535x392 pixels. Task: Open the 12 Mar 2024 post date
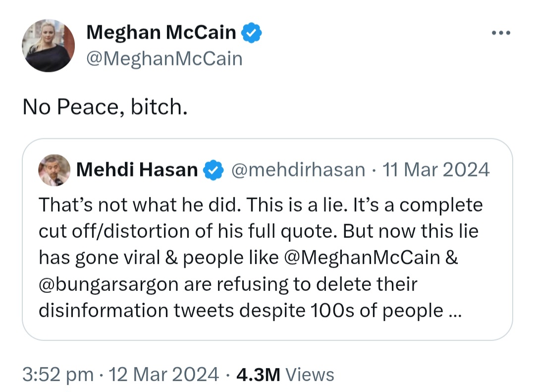click(x=163, y=375)
